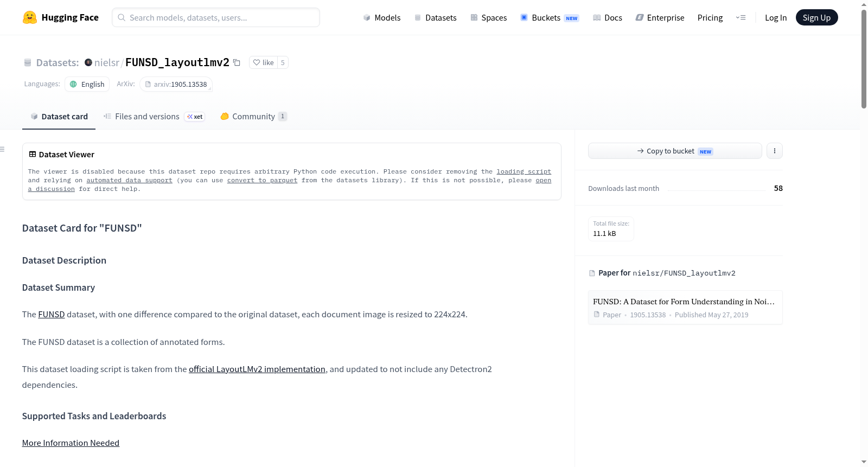This screenshot has height=467, width=868.
Task: Click the Hugging Face logo
Action: tap(60, 17)
